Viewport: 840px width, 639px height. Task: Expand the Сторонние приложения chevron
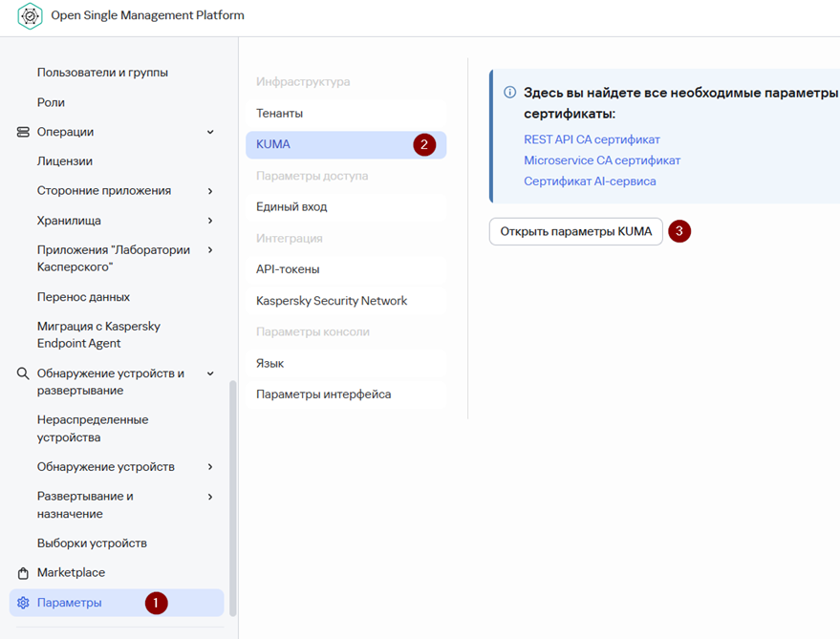210,191
